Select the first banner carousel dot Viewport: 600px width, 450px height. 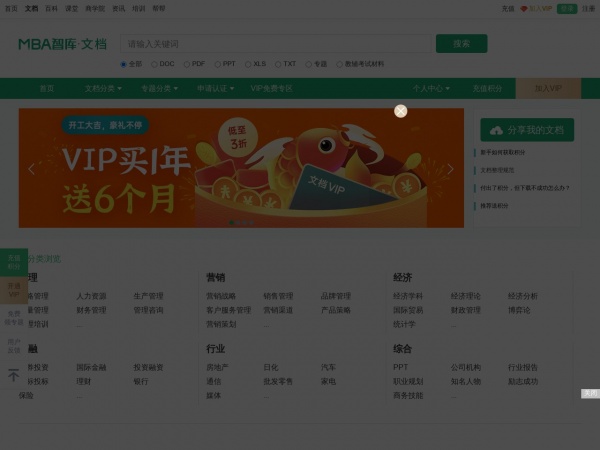coord(231,222)
